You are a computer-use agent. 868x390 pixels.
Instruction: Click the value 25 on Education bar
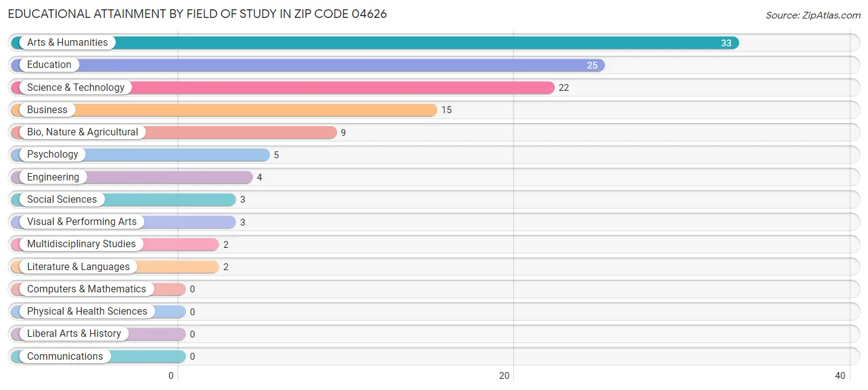click(592, 66)
